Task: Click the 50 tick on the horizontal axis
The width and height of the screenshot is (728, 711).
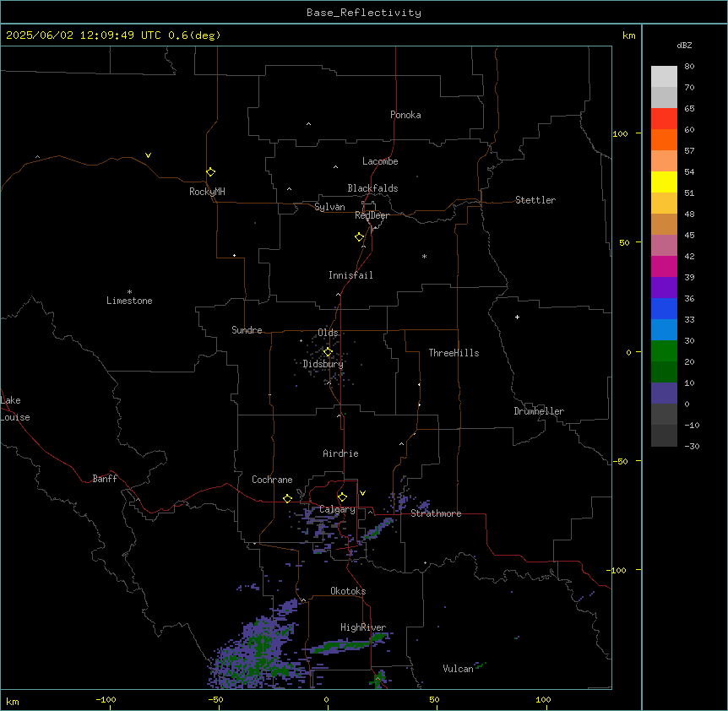Action: [434, 699]
